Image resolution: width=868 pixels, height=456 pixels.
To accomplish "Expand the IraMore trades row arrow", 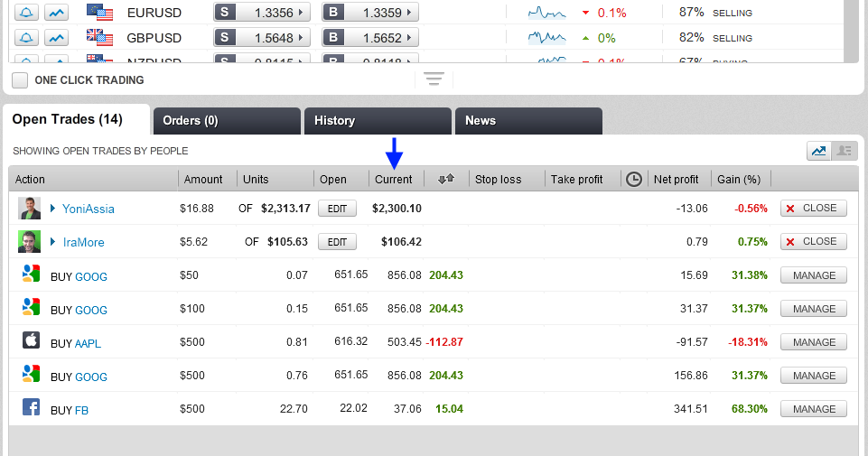I will pos(52,242).
